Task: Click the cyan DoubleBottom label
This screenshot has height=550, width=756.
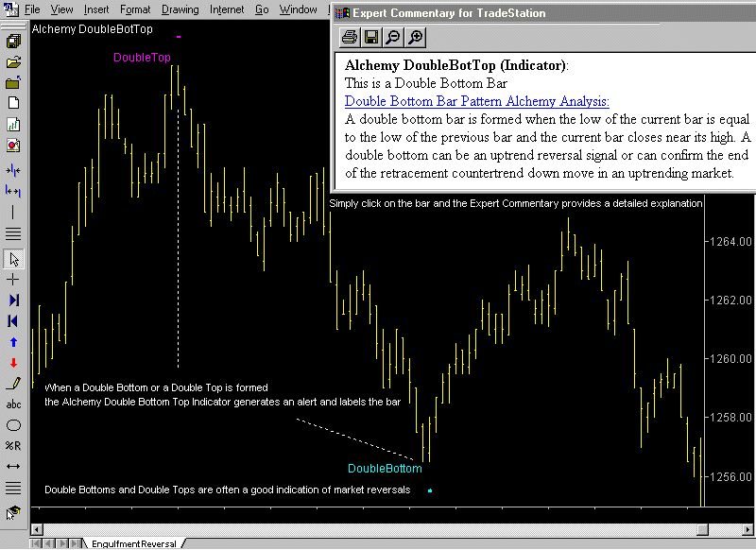Action: tap(385, 469)
